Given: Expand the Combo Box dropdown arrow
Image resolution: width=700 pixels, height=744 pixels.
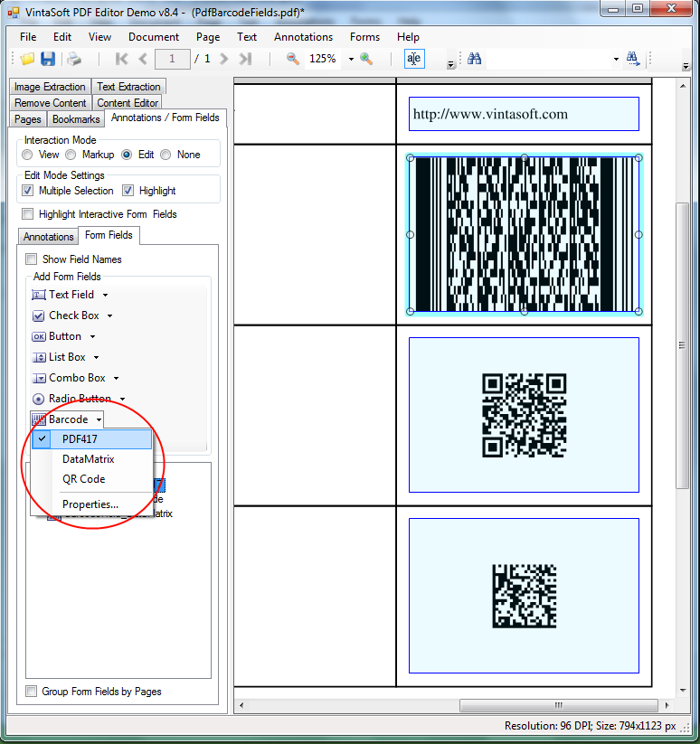Looking at the screenshot, I should tap(117, 379).
